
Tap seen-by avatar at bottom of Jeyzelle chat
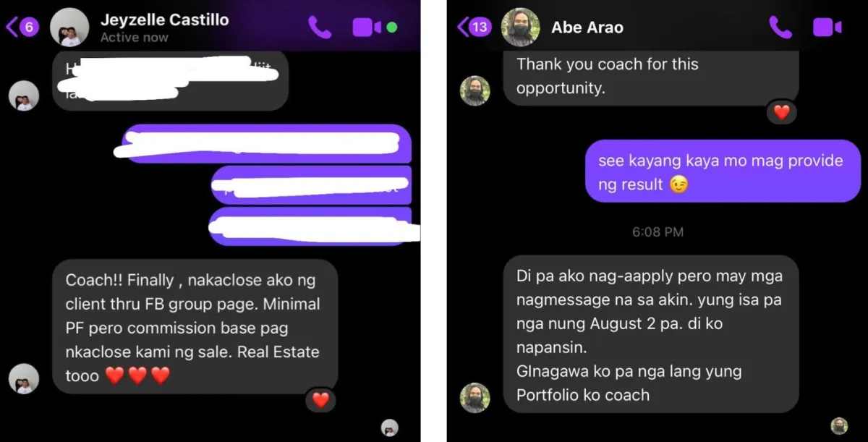coord(390,427)
